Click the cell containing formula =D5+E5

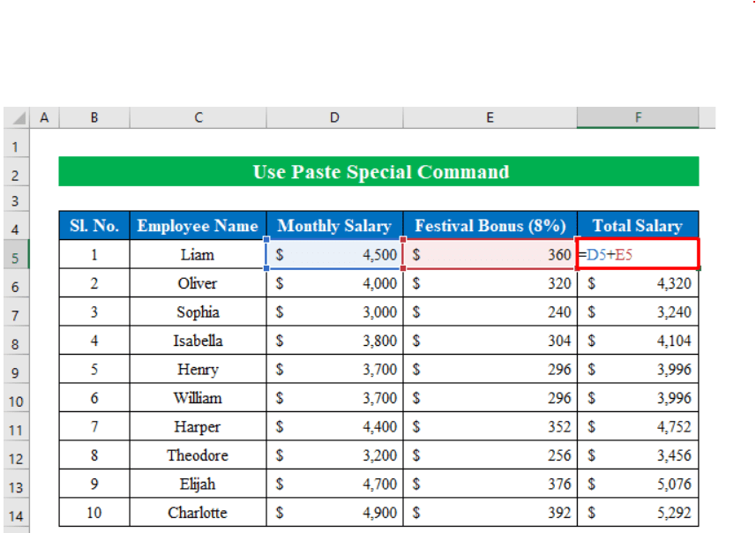coord(637,254)
